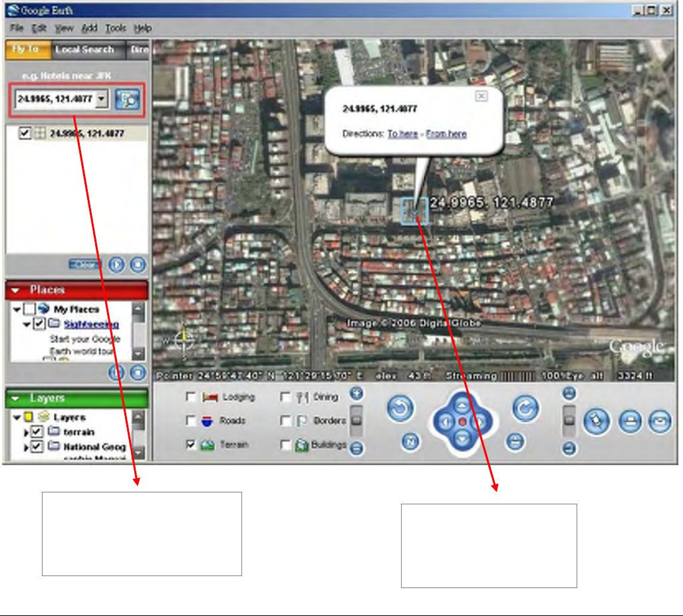Collapse the Layers root tree node
The width and height of the screenshot is (683, 616).
pyautogui.click(x=17, y=417)
